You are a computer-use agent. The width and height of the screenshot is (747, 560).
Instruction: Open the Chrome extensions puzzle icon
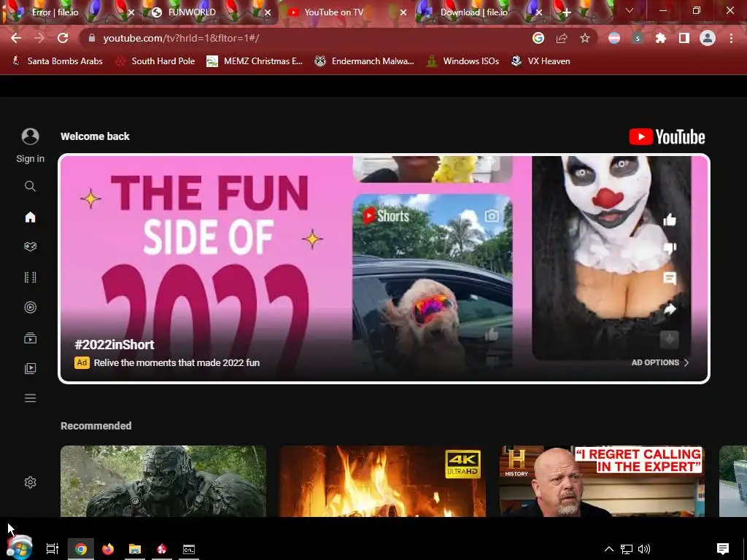[661, 38]
